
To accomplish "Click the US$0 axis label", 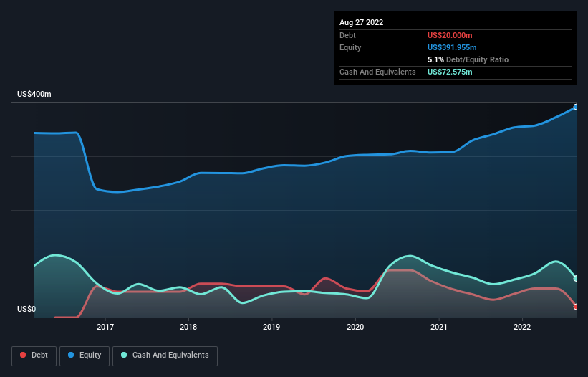I will point(26,309).
